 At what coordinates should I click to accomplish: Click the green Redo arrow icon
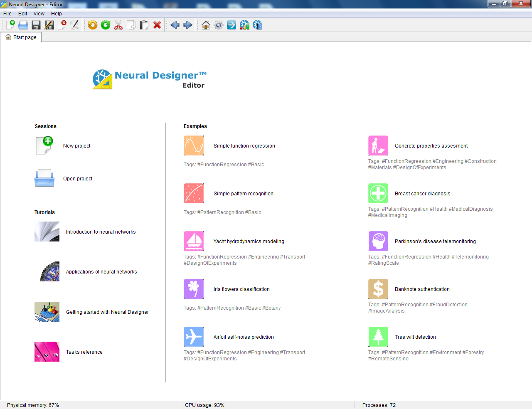pyautogui.click(x=106, y=25)
